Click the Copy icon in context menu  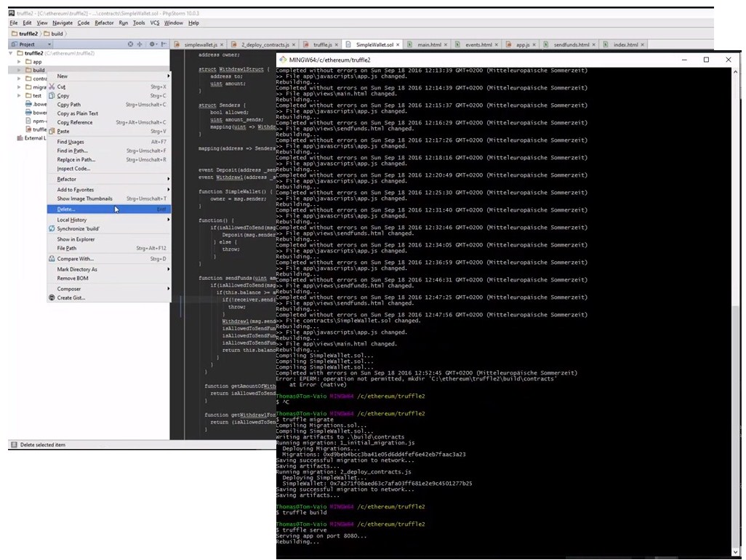pyautogui.click(x=52, y=95)
